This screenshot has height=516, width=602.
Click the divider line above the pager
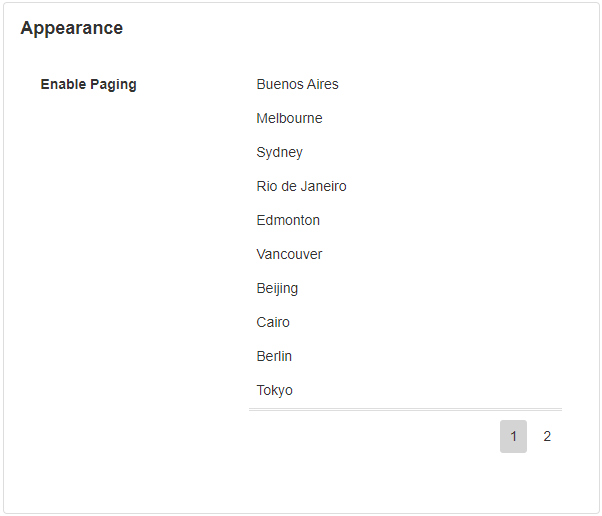pyautogui.click(x=405, y=410)
